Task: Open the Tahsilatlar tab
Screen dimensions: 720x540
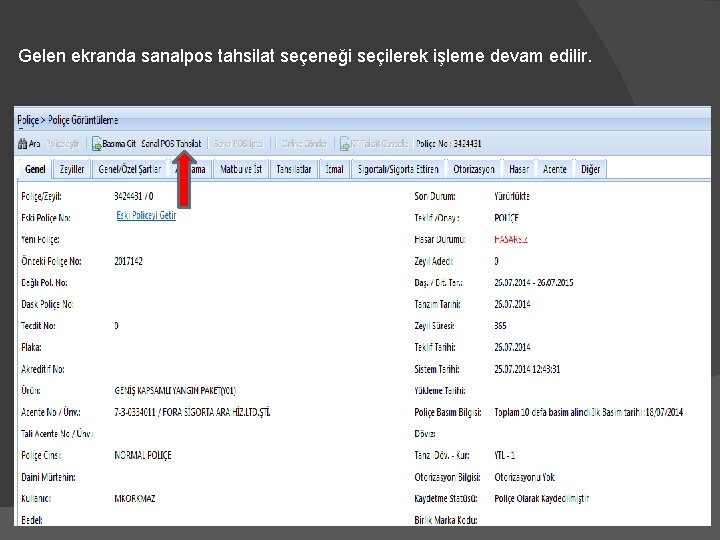Action: tap(294, 169)
